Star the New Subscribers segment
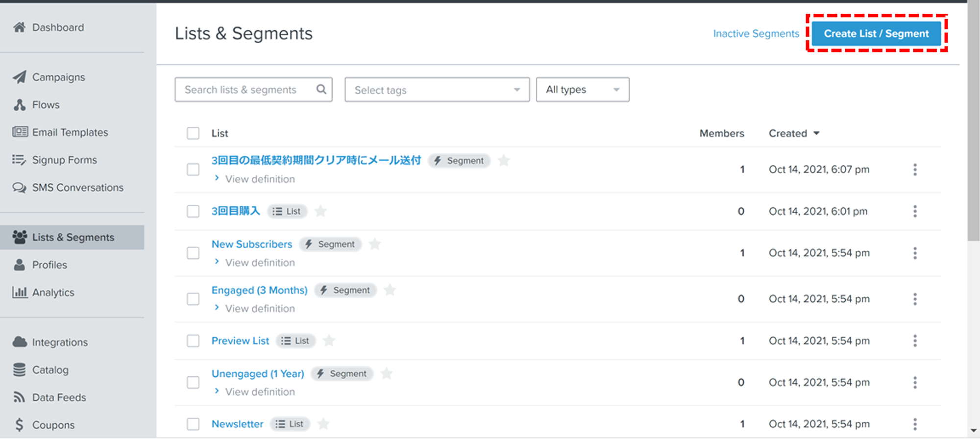 pos(375,244)
